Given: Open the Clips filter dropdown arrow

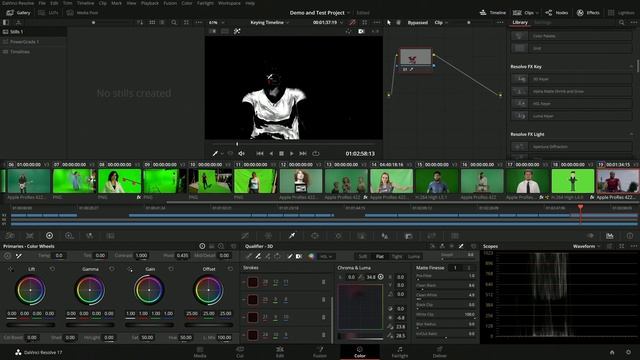Looking at the screenshot, I should 536,13.
